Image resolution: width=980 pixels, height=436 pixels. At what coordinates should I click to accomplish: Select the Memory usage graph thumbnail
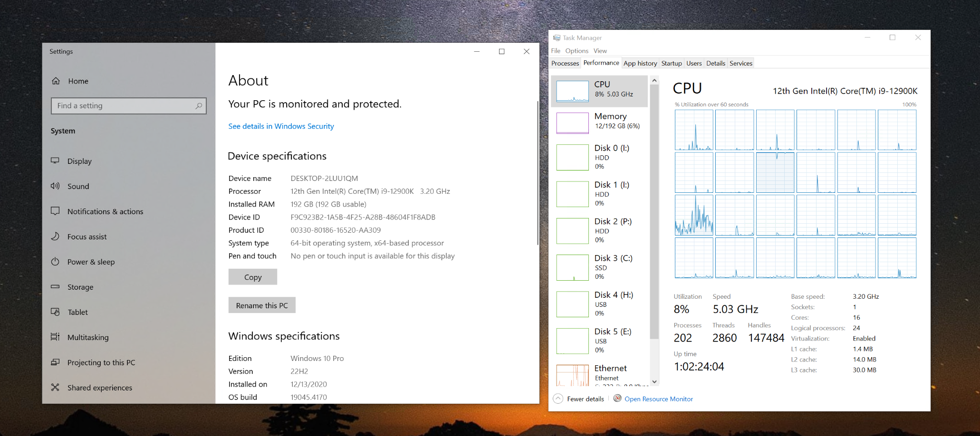(572, 123)
